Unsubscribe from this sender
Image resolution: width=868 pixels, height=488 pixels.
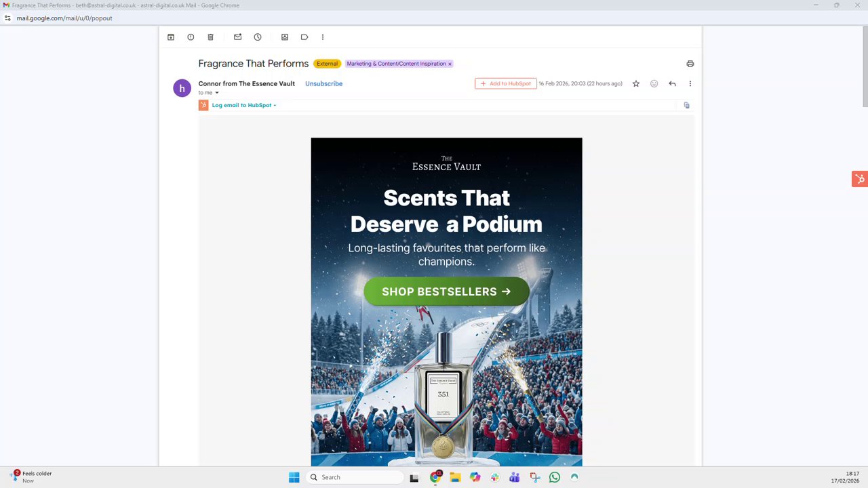[323, 84]
